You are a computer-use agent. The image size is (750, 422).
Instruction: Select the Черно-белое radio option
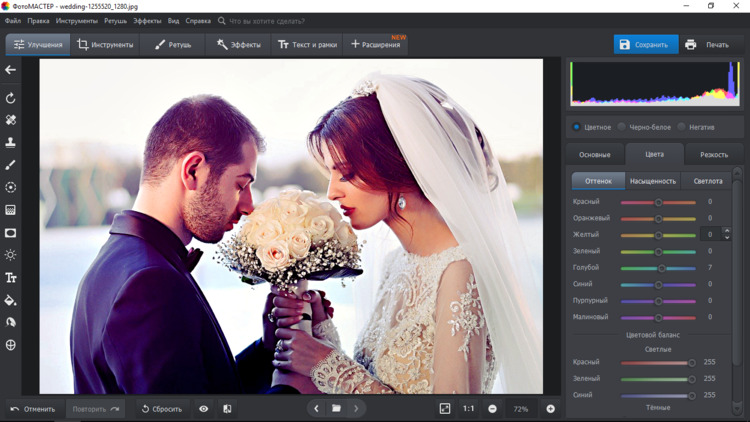(x=622, y=127)
